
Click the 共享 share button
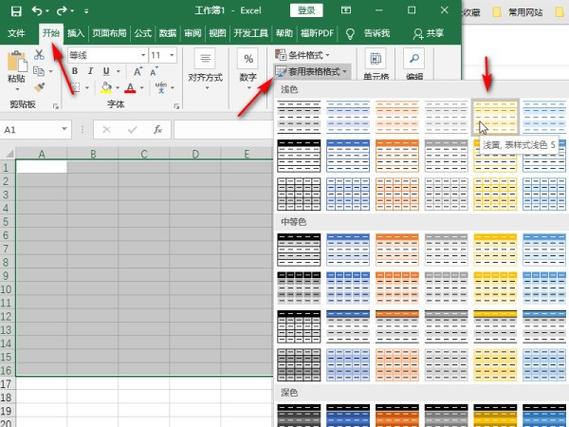coord(429,33)
